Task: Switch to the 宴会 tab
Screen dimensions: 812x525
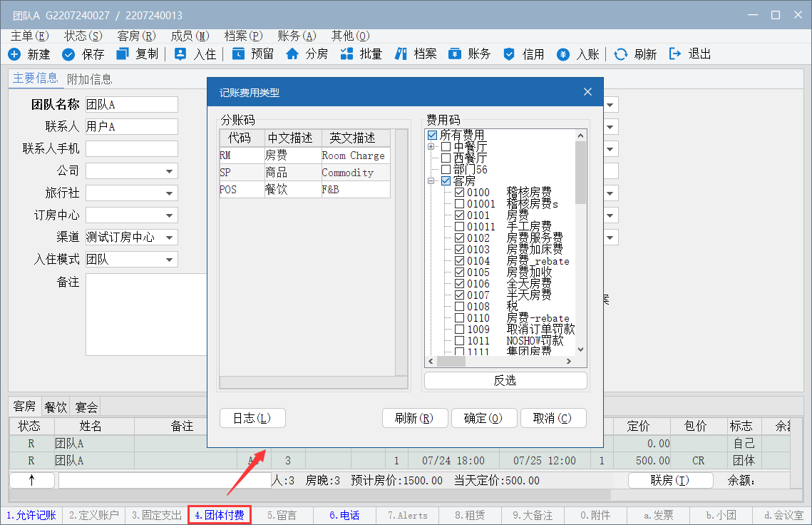Action: click(86, 407)
